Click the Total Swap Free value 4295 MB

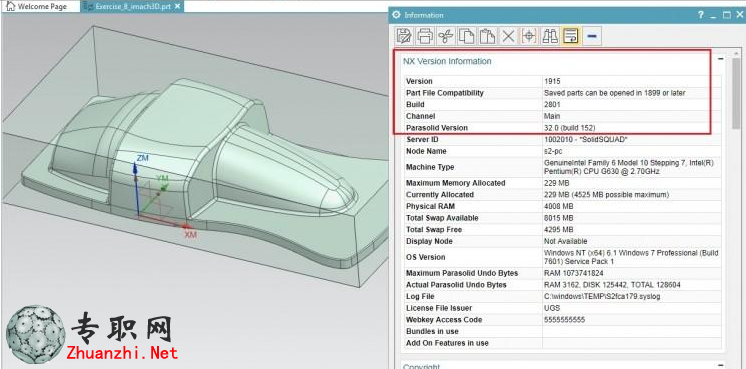tap(559, 230)
